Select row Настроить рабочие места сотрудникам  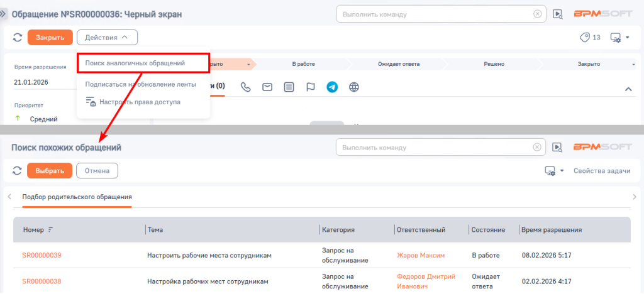click(321, 256)
